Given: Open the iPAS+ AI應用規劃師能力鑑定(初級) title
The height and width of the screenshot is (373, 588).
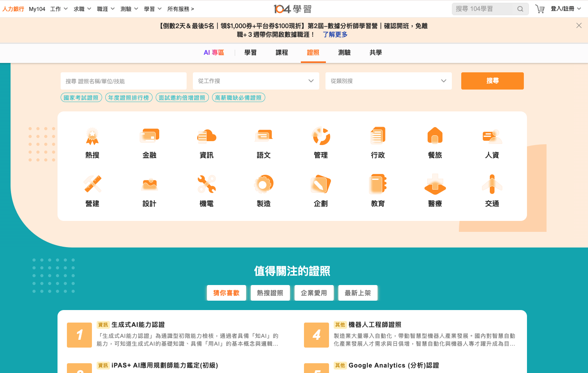Looking at the screenshot, I should (165, 365).
